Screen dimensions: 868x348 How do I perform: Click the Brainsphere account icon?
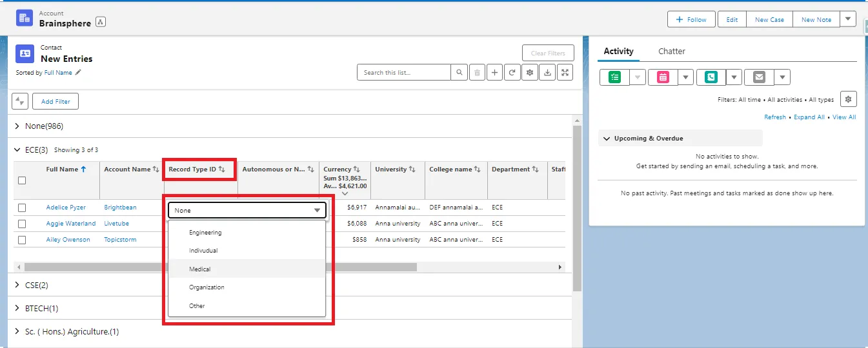[25, 19]
